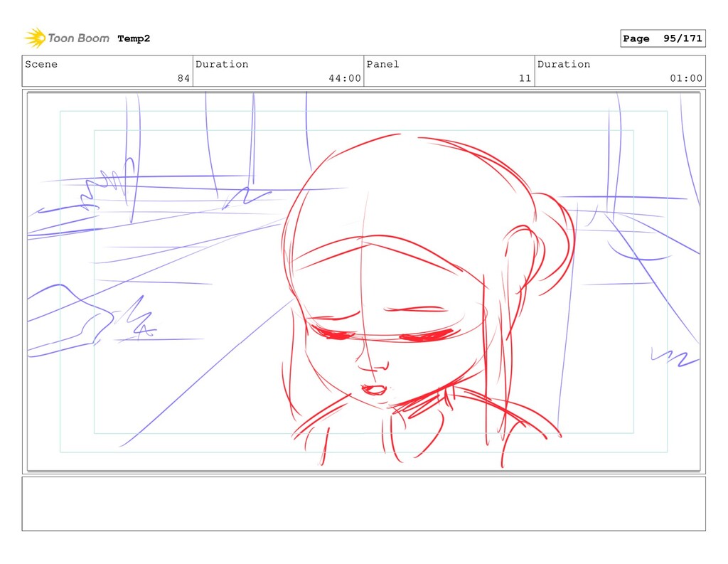The image size is (728, 564).
Task: Click the 'Panel' label
Action: (382, 64)
